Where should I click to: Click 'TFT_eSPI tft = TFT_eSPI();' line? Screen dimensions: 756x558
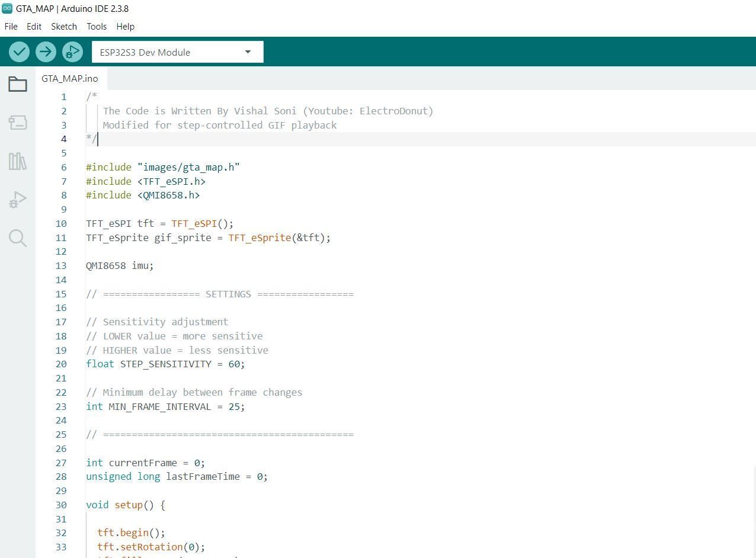160,223
